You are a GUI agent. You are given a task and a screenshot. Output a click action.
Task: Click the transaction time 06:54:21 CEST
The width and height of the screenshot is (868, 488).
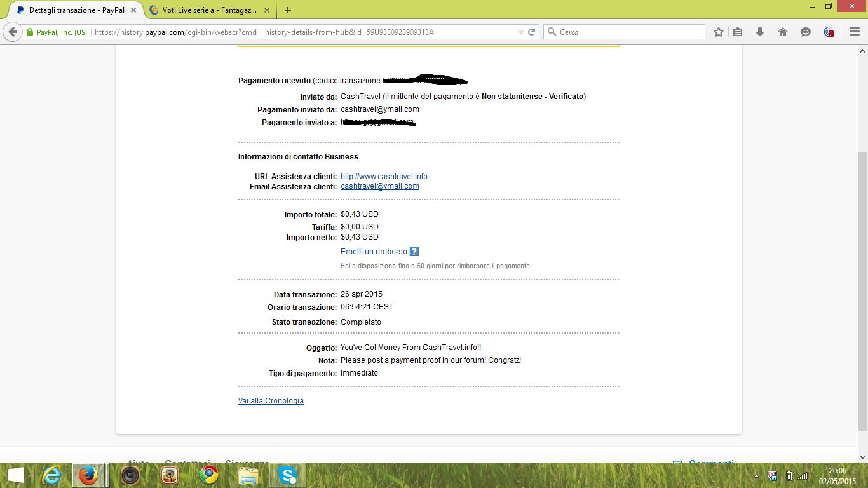[x=367, y=307]
